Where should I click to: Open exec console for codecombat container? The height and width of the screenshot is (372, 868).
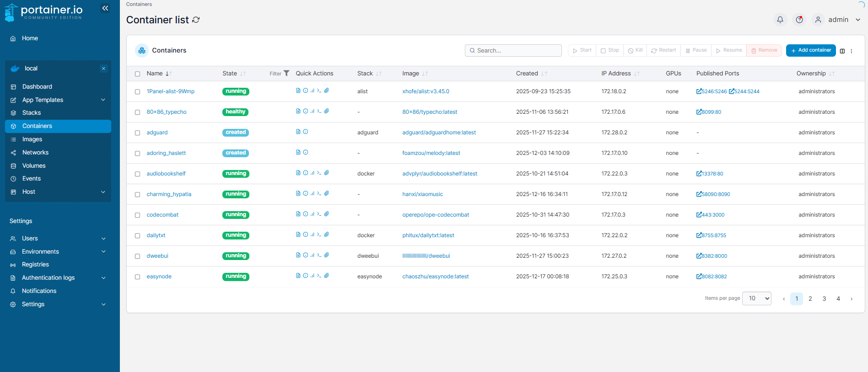(x=319, y=214)
